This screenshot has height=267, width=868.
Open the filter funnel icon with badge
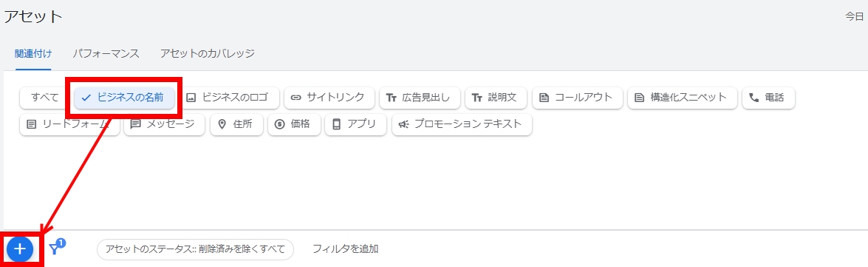pos(56,247)
